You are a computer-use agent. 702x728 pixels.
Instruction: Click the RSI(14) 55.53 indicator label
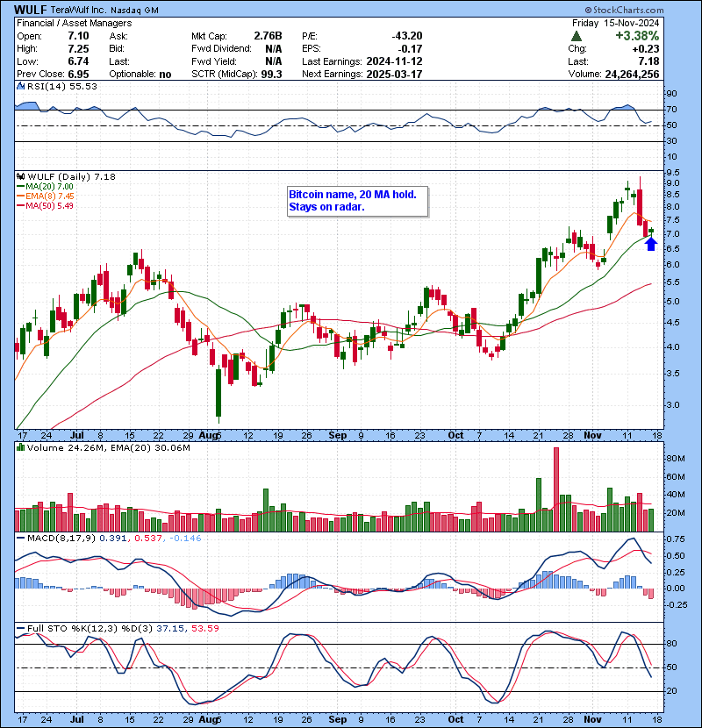point(62,86)
